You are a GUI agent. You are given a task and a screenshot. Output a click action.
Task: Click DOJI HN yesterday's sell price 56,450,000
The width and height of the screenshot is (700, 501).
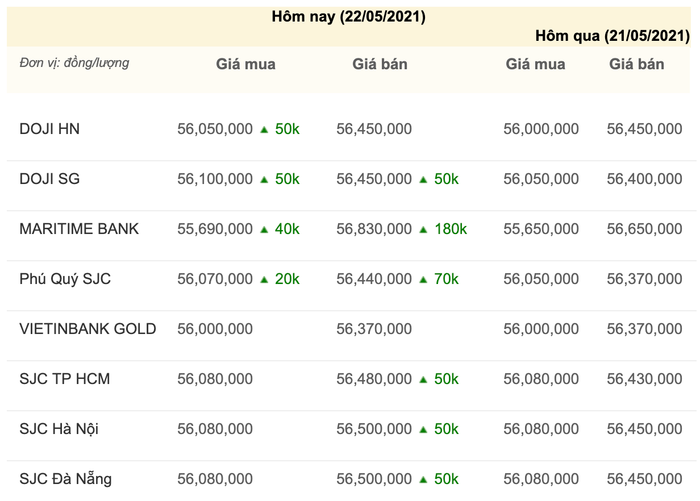(x=644, y=129)
